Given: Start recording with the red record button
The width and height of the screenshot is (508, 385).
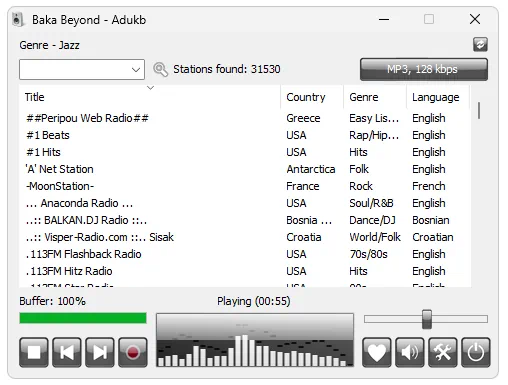Looking at the screenshot, I should (x=133, y=352).
